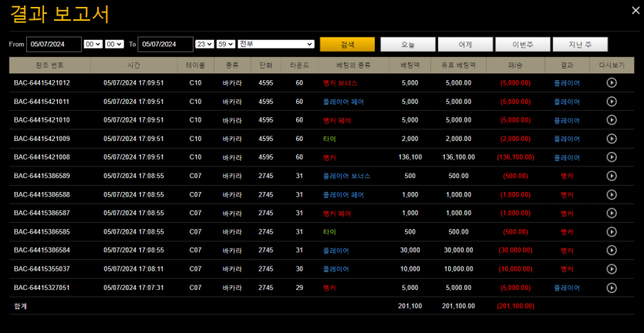Sort by 베팅의 종류 column header
This screenshot has height=333, width=644.
pyautogui.click(x=353, y=66)
